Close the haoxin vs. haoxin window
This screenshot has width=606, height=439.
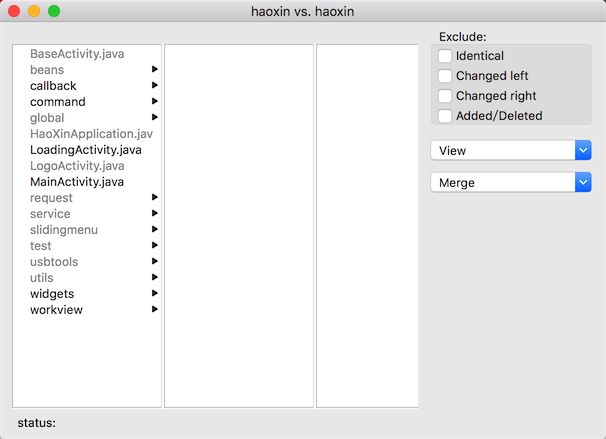point(14,11)
